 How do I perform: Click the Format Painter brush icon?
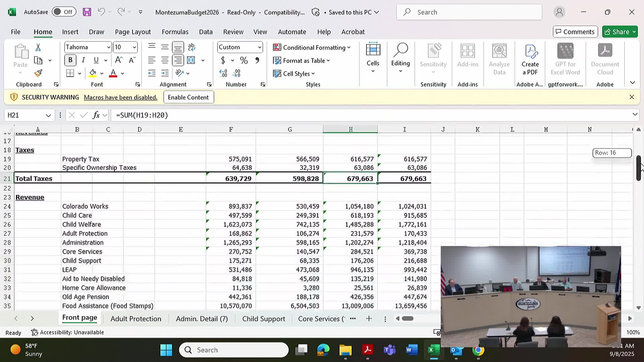pos(38,73)
